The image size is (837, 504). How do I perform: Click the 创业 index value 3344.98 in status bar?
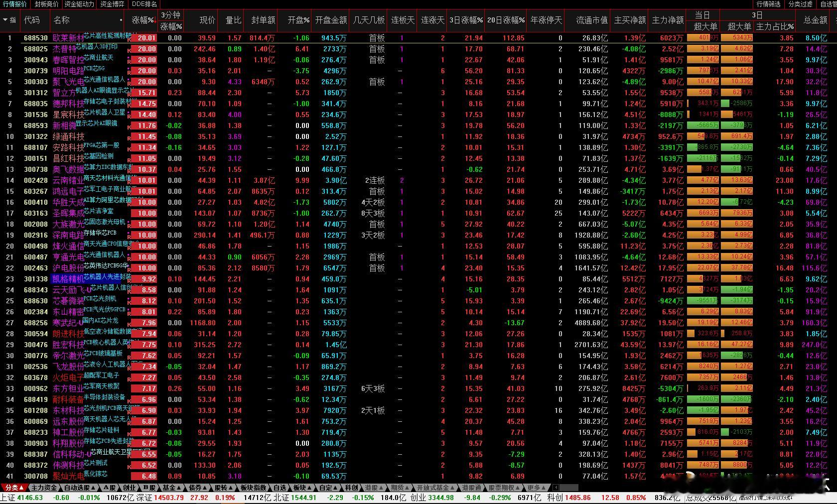point(440,498)
